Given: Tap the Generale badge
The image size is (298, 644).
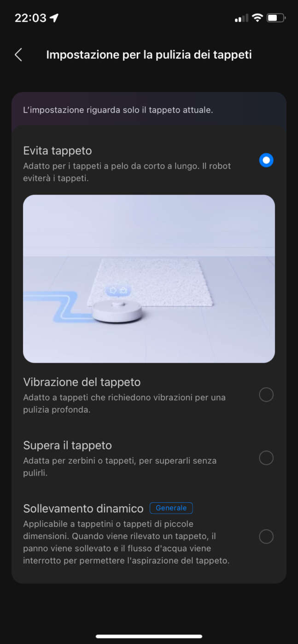Looking at the screenshot, I should coord(171,508).
